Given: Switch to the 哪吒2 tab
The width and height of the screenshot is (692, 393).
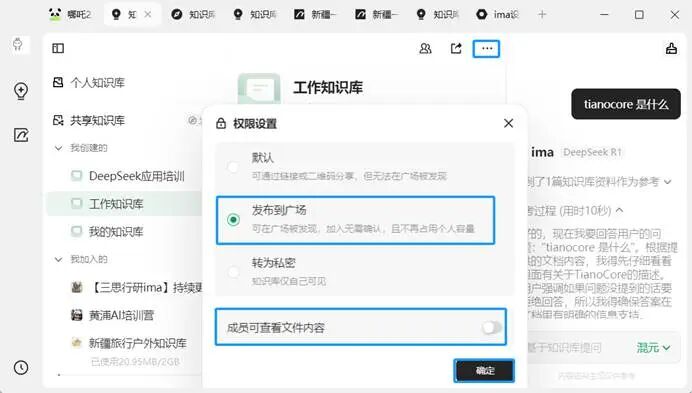Looking at the screenshot, I should coord(70,15).
